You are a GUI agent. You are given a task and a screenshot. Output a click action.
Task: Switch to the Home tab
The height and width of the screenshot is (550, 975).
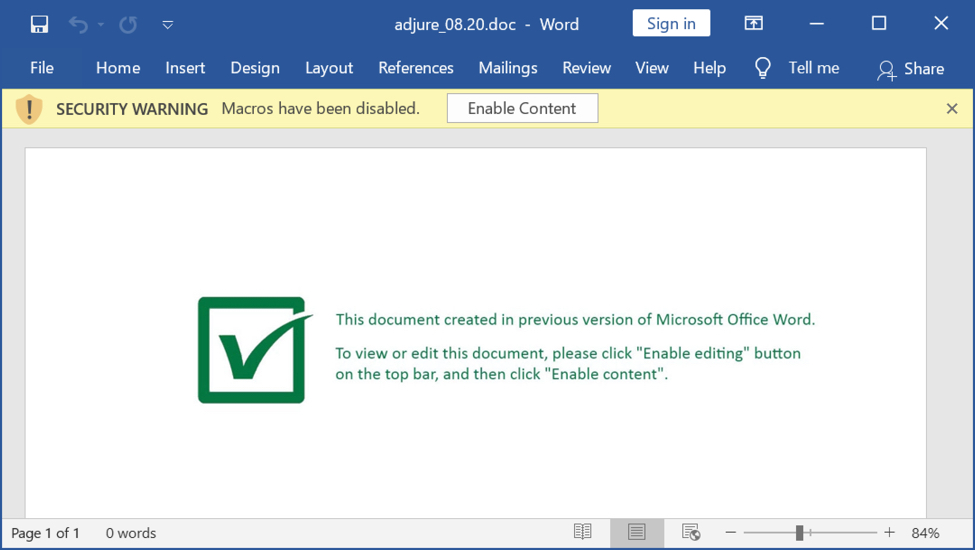click(118, 68)
